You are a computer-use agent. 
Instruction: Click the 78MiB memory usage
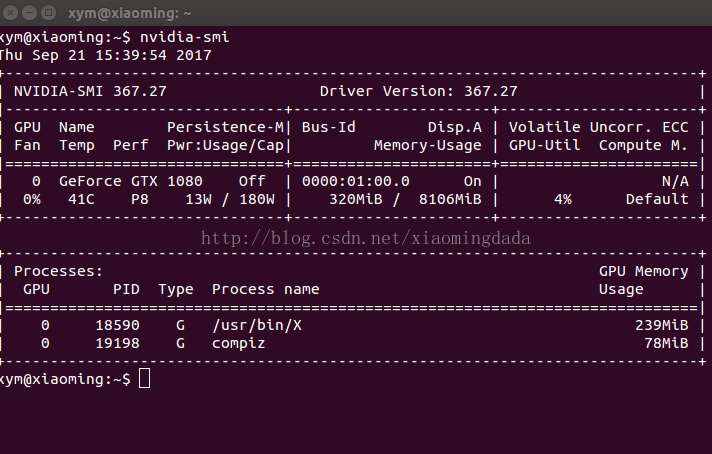[666, 343]
